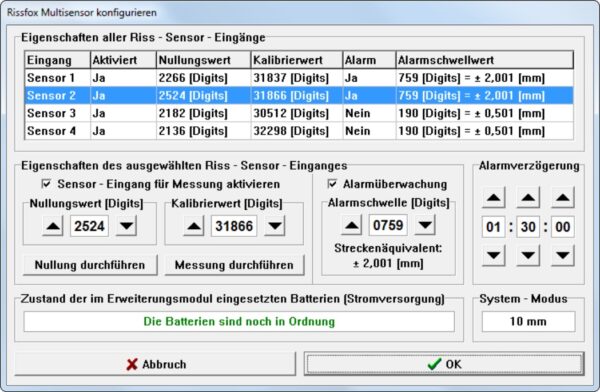Click the Alarmschwellwert column header
The image size is (600, 392).
tap(484, 60)
